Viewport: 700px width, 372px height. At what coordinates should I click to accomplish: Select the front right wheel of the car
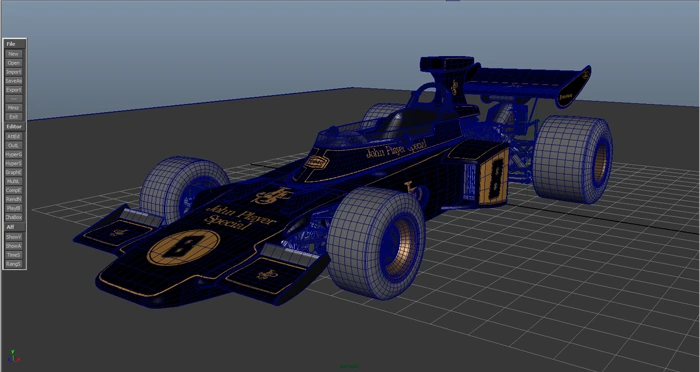click(x=376, y=243)
